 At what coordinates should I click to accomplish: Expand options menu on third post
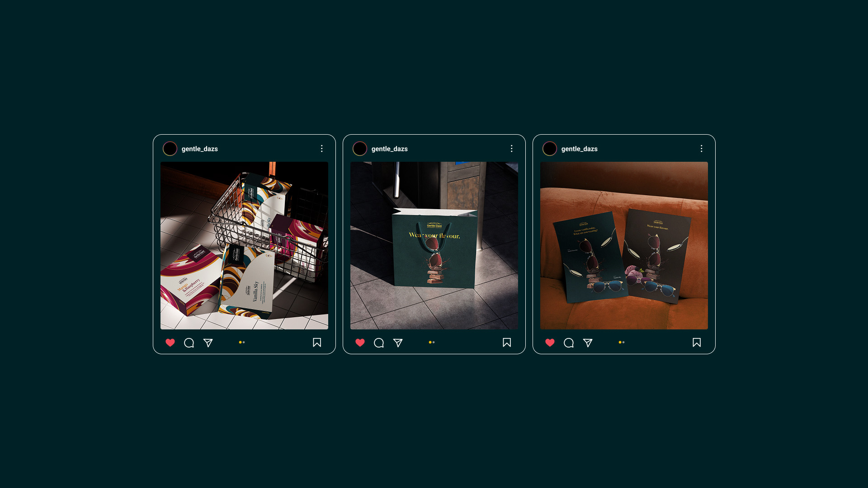tap(701, 149)
